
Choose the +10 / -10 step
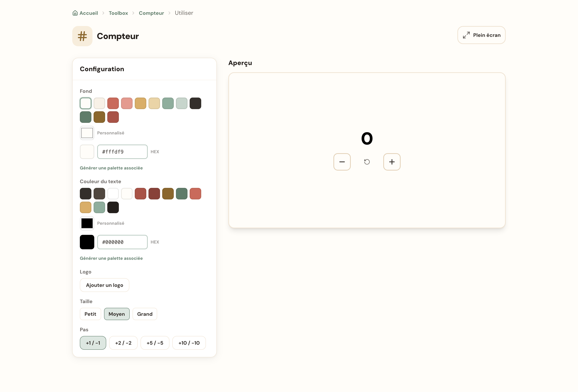pos(189,343)
